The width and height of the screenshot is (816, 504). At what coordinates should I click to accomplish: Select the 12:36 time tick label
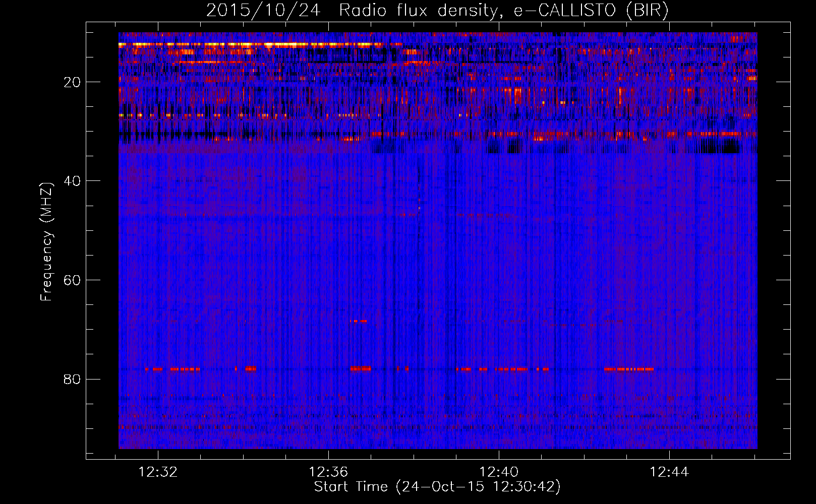pos(328,472)
